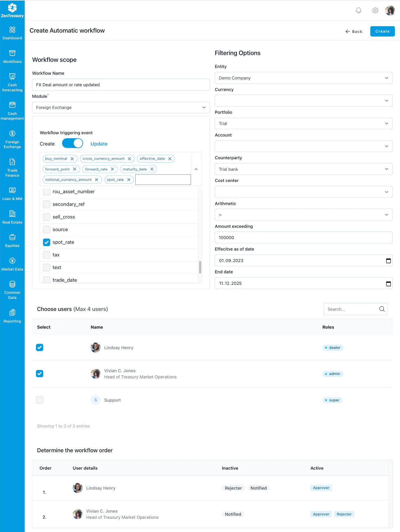Image resolution: width=400 pixels, height=532 pixels.
Task: Go to Trade Finance in the sidebar
Action: click(12, 168)
